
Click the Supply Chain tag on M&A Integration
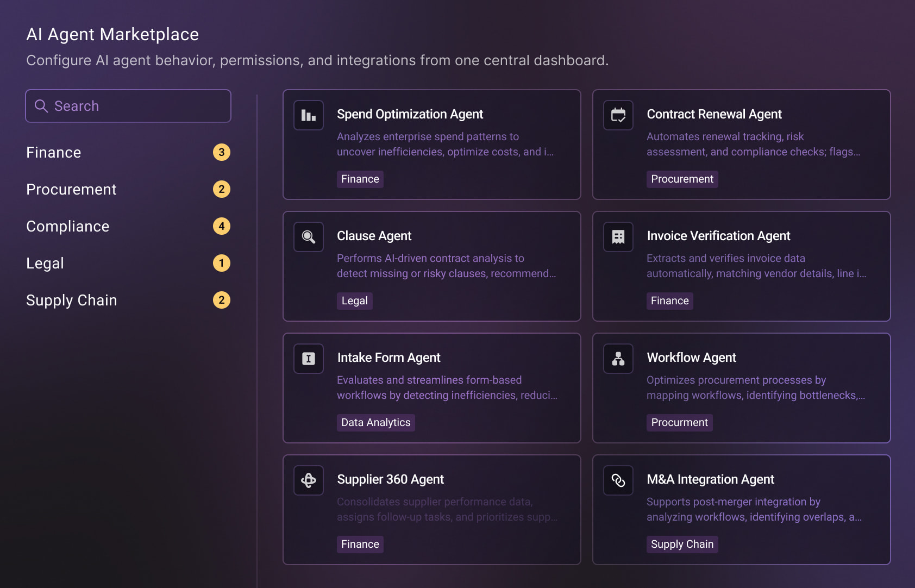coord(682,545)
